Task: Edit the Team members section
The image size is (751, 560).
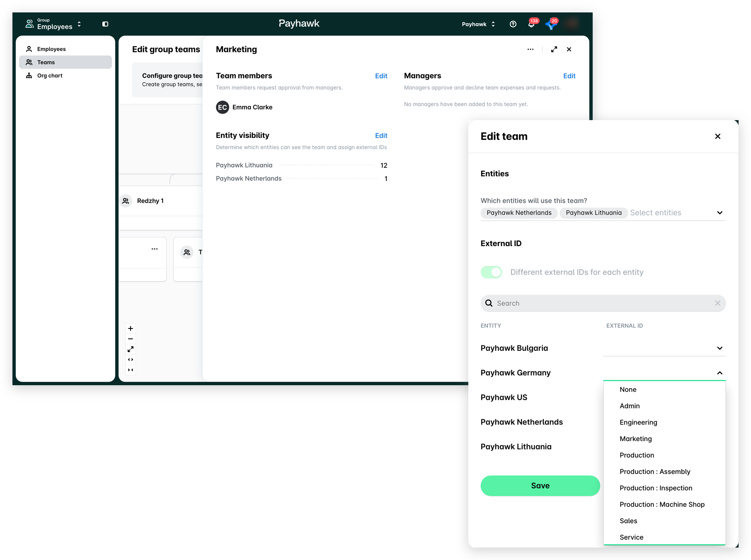Action: pyautogui.click(x=381, y=76)
